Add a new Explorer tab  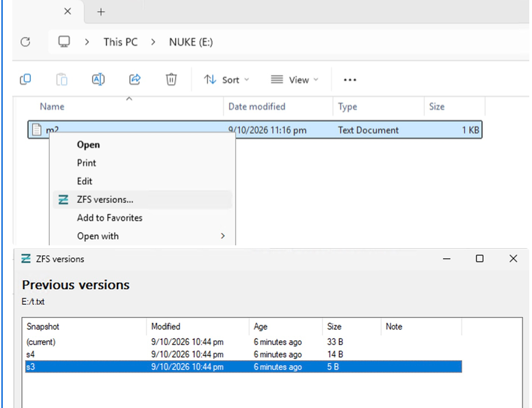(x=101, y=12)
